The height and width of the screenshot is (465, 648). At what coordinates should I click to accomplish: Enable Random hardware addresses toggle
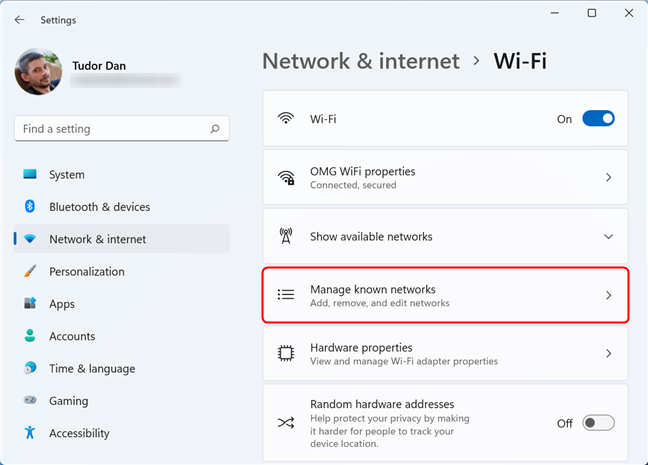[598, 423]
